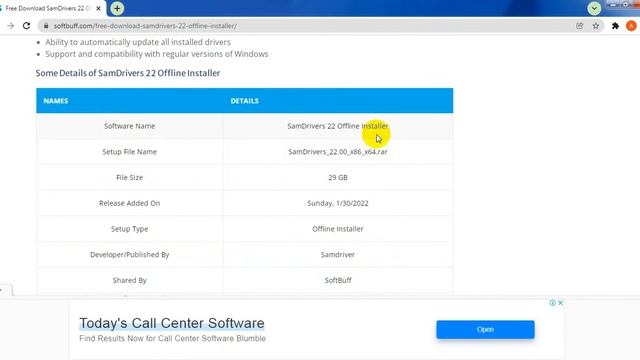Open the Call Center Software ad button

click(485, 329)
